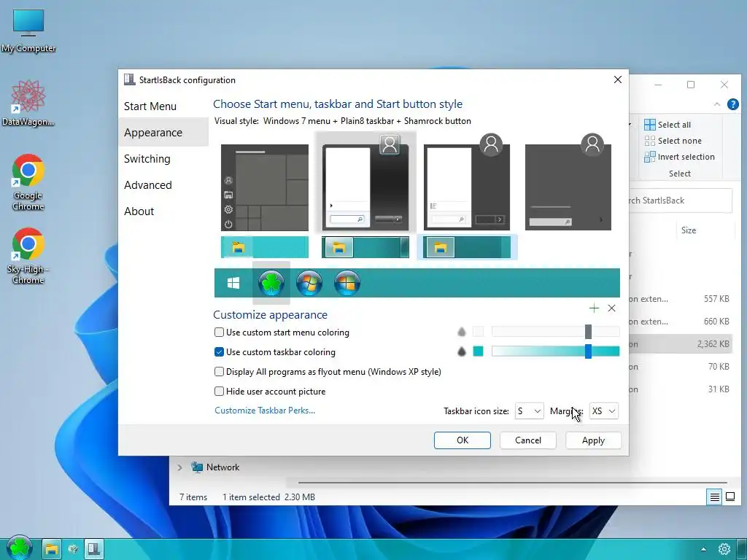
Task: Choose the Shamrock Start button style
Action: (x=271, y=283)
